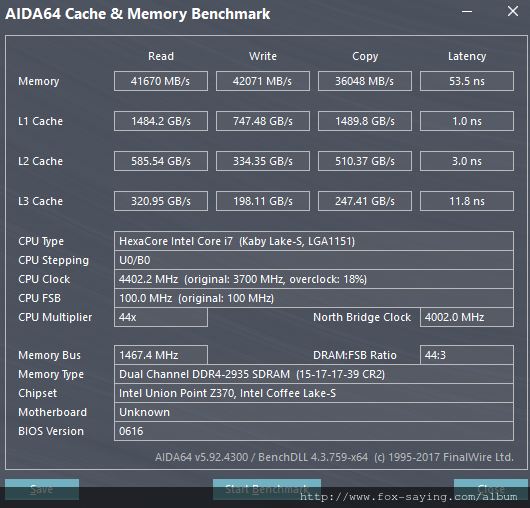Click the L2 Cache Latency value 3.0 ns
The width and height of the screenshot is (530, 508).
[x=467, y=161]
